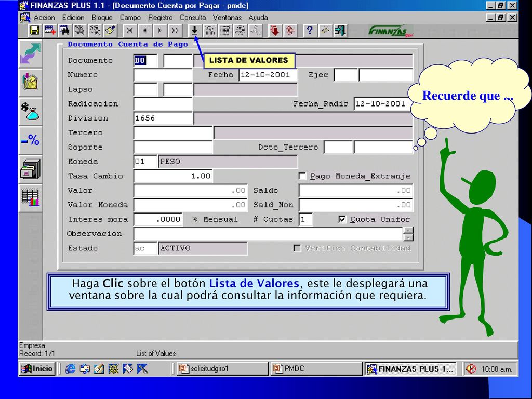Click the Save diskette toolbar icon

pos(35,31)
